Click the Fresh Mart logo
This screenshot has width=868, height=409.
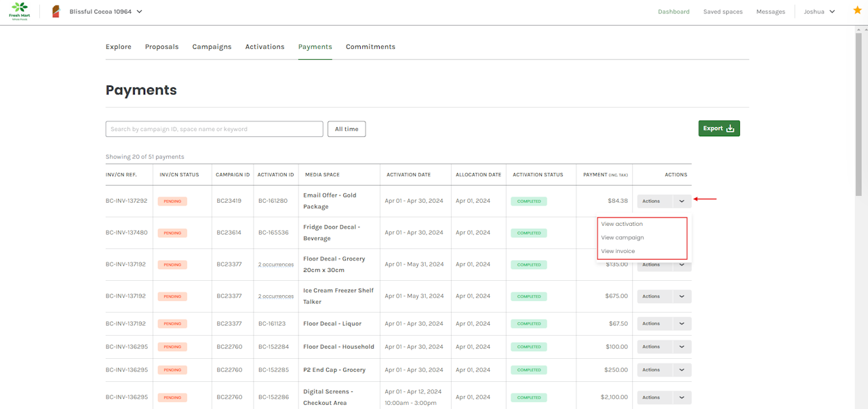tap(19, 12)
